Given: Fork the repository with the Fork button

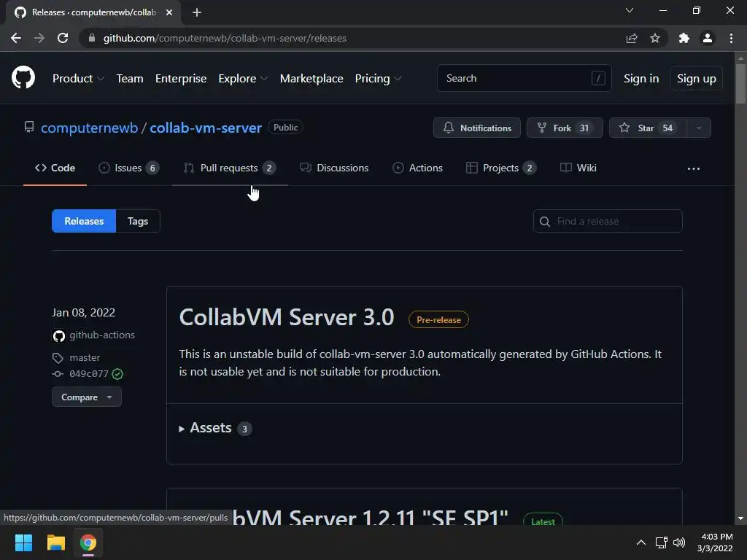Looking at the screenshot, I should pyautogui.click(x=565, y=128).
